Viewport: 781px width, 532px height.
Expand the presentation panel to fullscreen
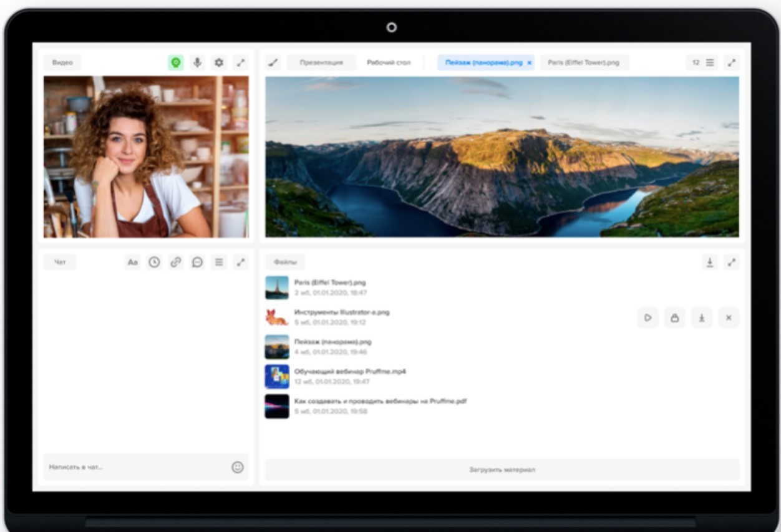(732, 62)
